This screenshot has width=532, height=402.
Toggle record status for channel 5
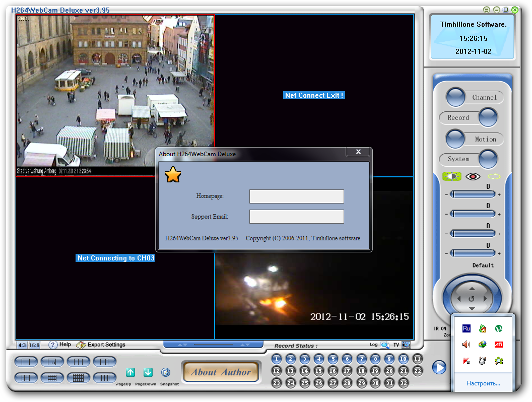coord(333,359)
